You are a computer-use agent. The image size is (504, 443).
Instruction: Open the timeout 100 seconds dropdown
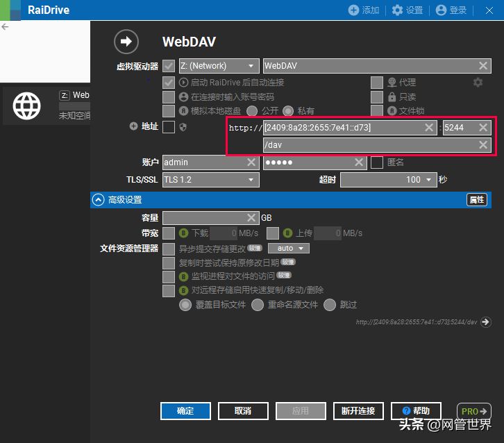[389, 180]
